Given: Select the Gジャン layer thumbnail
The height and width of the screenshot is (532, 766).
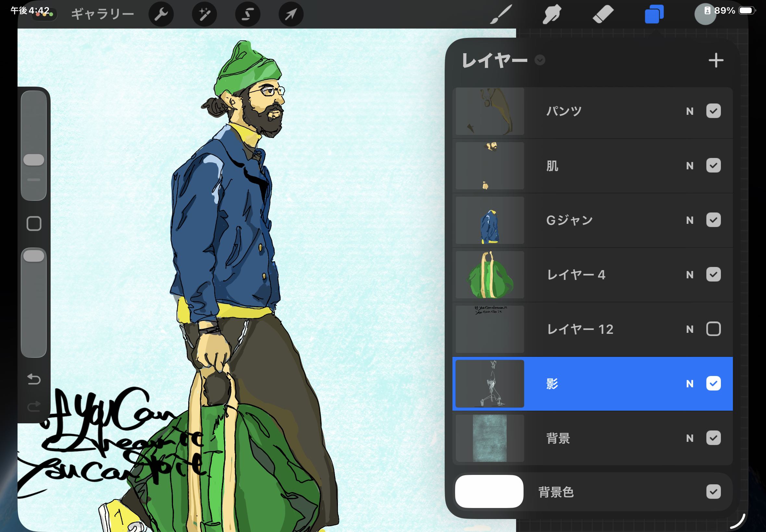Looking at the screenshot, I should (489, 220).
